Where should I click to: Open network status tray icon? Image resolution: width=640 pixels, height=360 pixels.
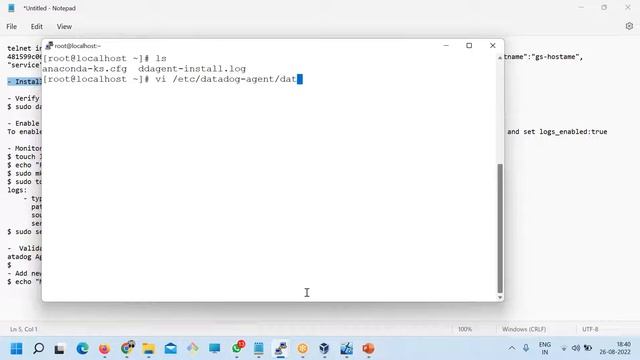[564, 349]
